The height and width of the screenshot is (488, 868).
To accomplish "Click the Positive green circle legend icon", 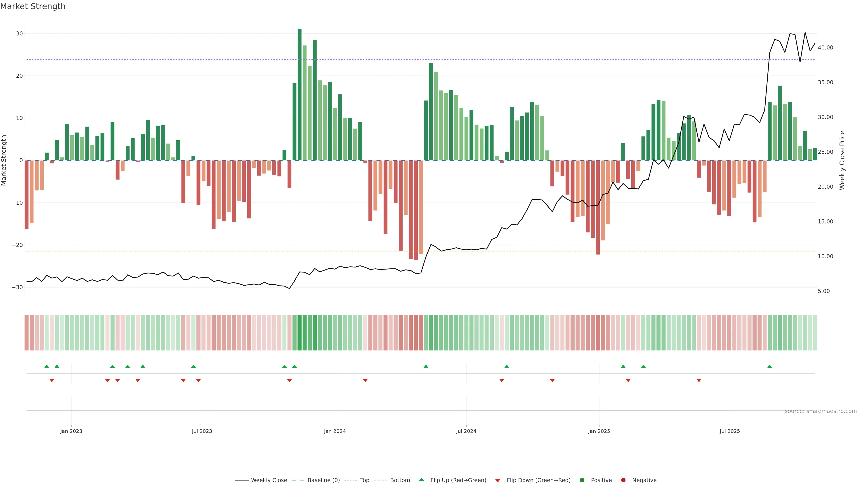I will coord(582,480).
